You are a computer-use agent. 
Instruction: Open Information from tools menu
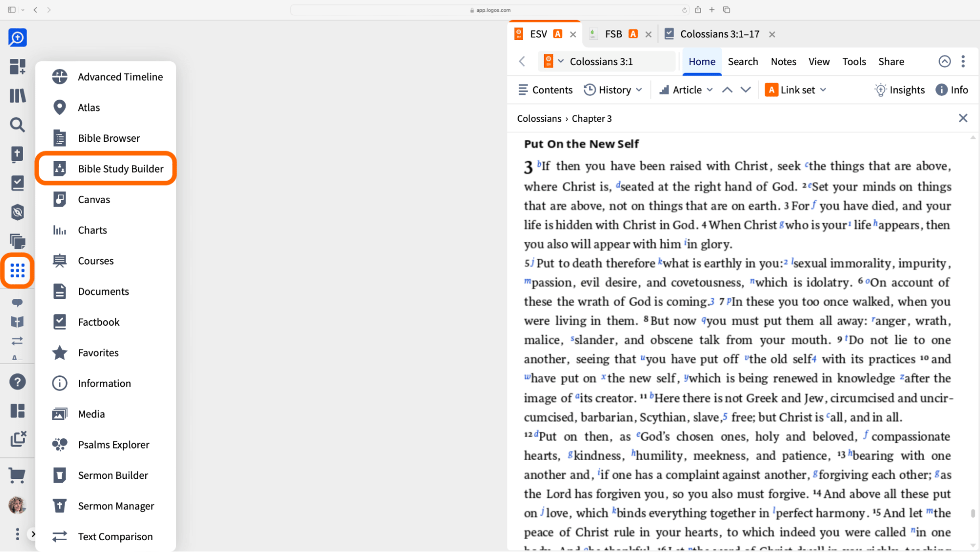[106, 384]
